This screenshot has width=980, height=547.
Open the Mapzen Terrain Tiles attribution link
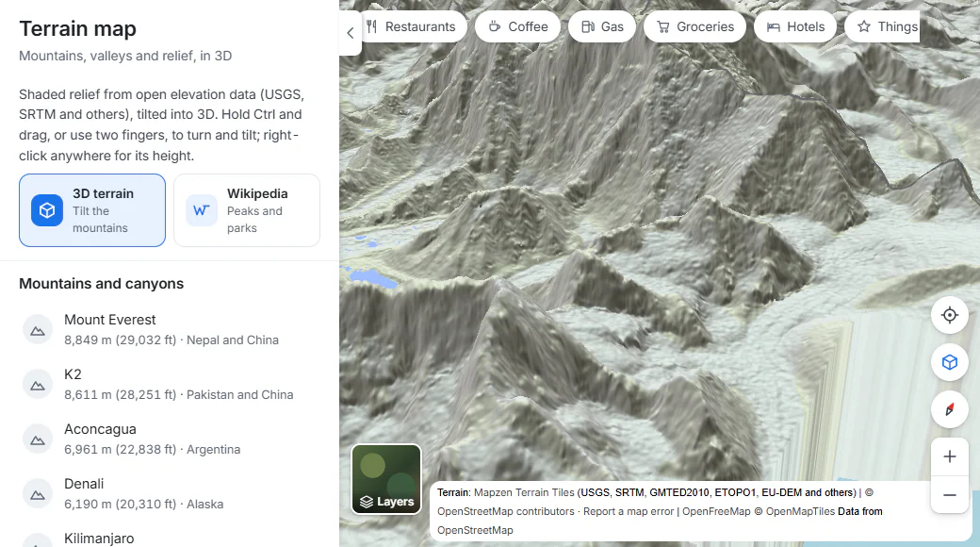click(524, 492)
